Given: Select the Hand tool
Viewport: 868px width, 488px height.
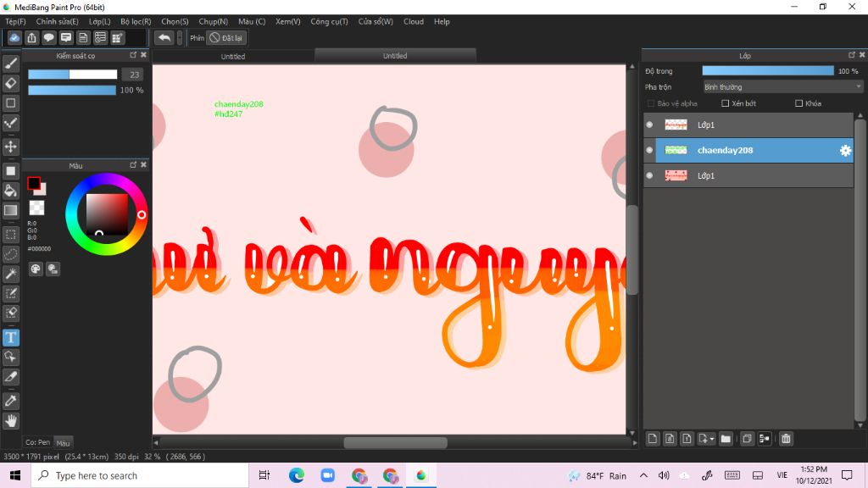Looking at the screenshot, I should 10,421.
